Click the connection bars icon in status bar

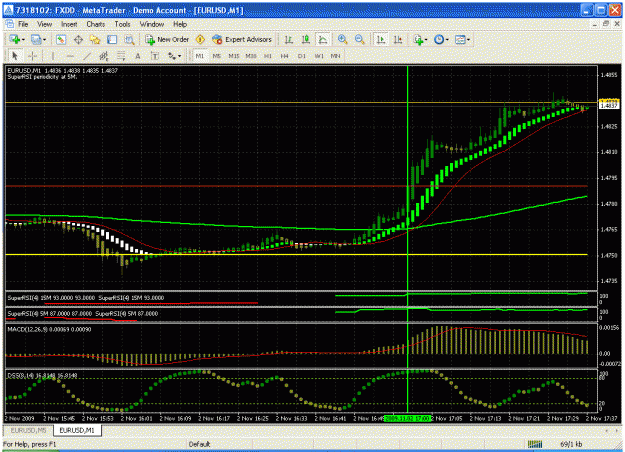pos(535,444)
